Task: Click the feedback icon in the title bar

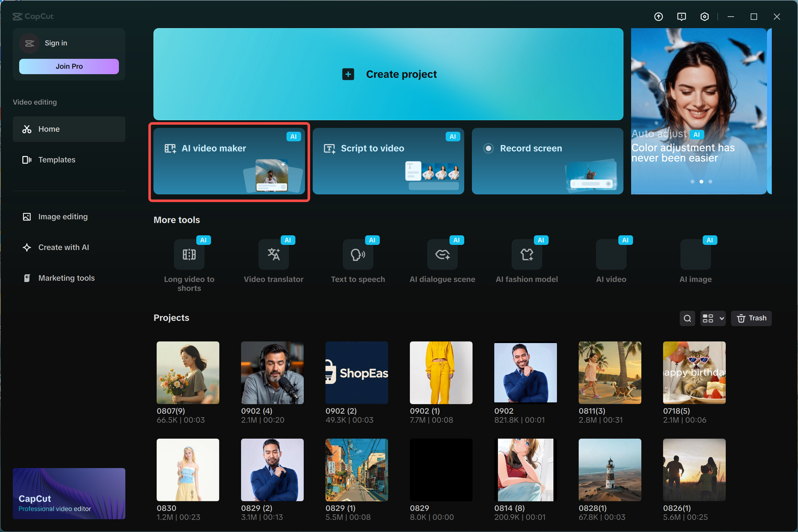Action: 682,16
